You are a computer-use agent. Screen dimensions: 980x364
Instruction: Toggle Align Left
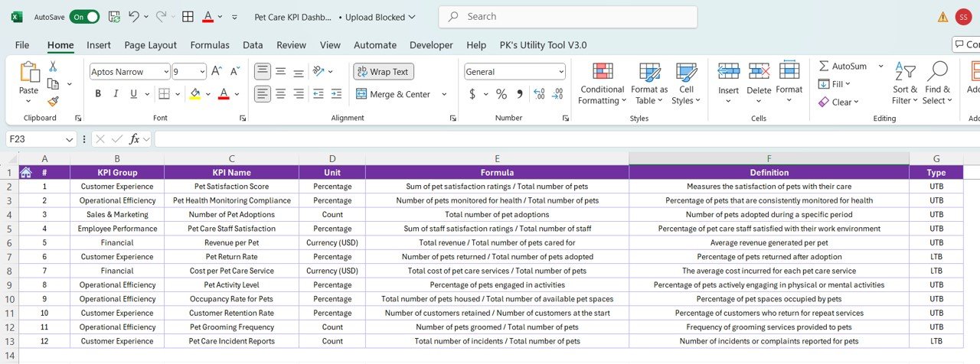point(263,94)
